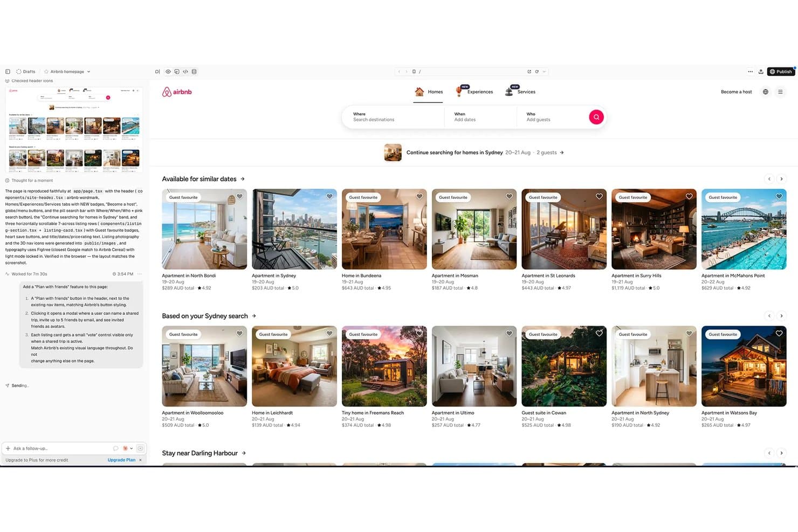This screenshot has height=532, width=798.
Task: Click the refresh icon in the preview address bar
Action: coord(537,72)
